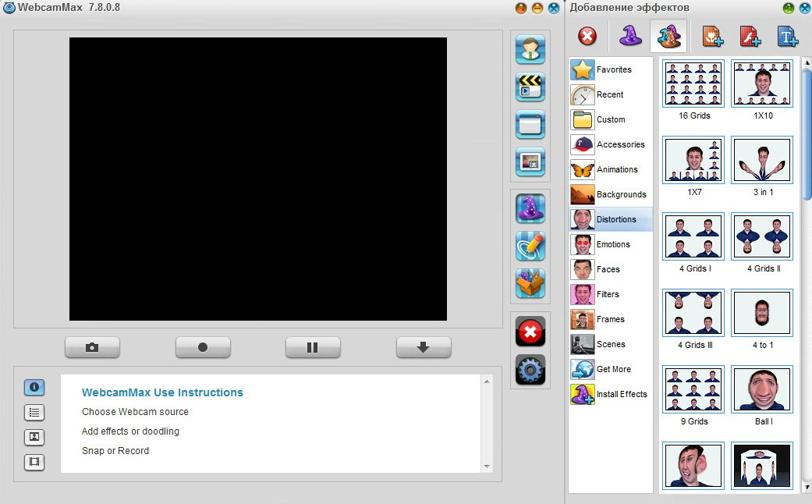This screenshot has height=504, width=812.
Task: Click the red remove icon in effects panel toolbar
Action: [587, 36]
